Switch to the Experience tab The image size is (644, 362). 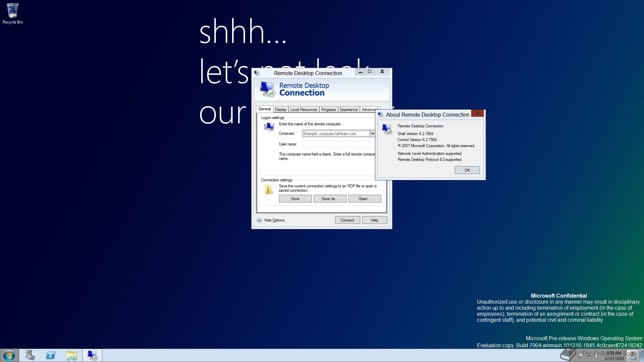349,110
